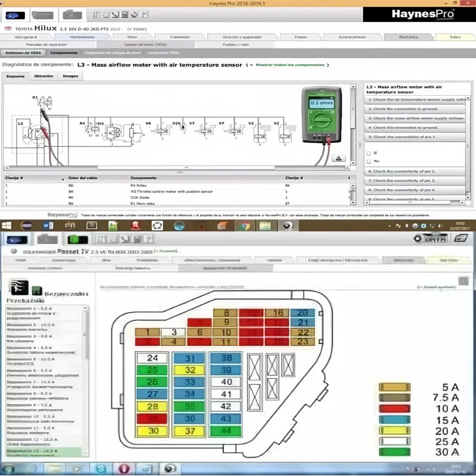Click the fuse icon above the fuse list
The width and height of the screenshot is (476, 476).
point(19,287)
